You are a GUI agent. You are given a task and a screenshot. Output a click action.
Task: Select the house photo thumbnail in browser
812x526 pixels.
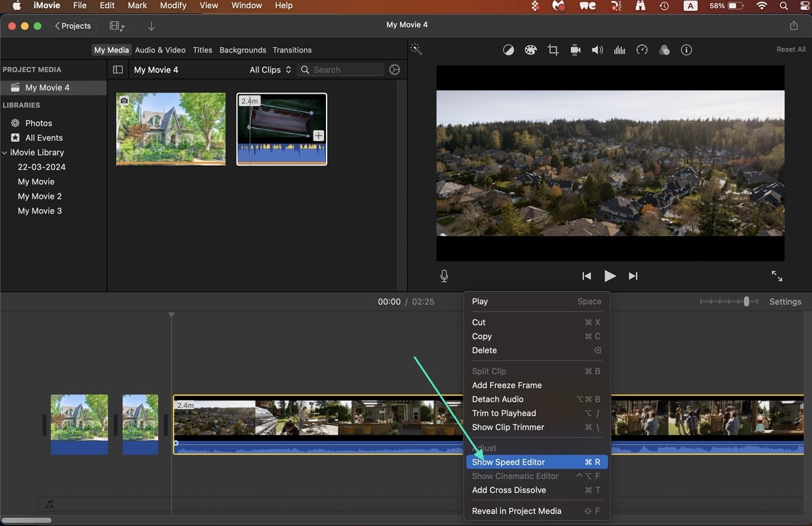(171, 129)
